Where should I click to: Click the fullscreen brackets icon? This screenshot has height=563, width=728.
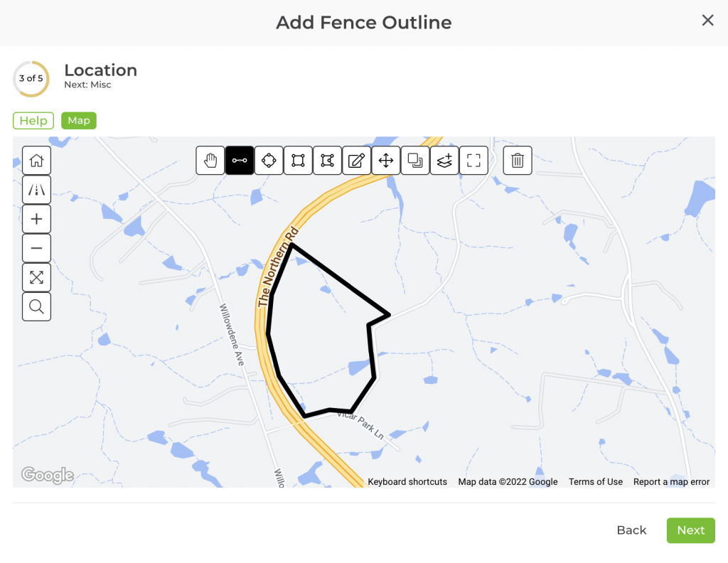click(473, 161)
